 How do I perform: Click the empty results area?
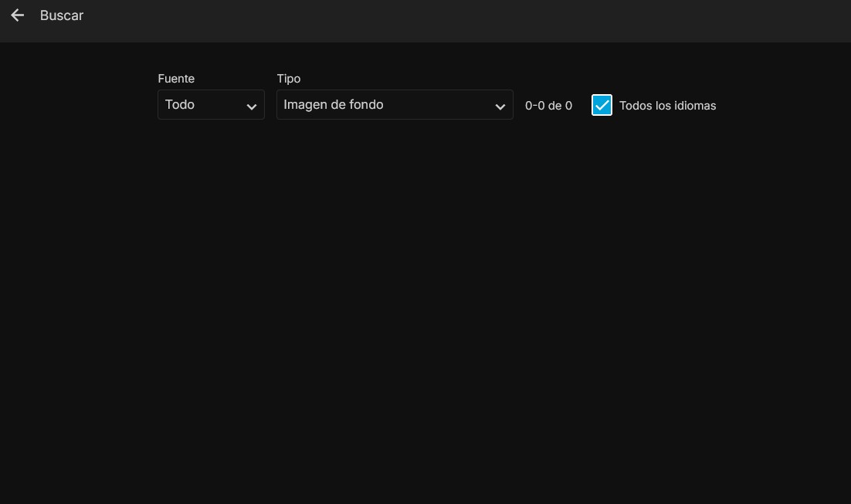(x=425, y=309)
